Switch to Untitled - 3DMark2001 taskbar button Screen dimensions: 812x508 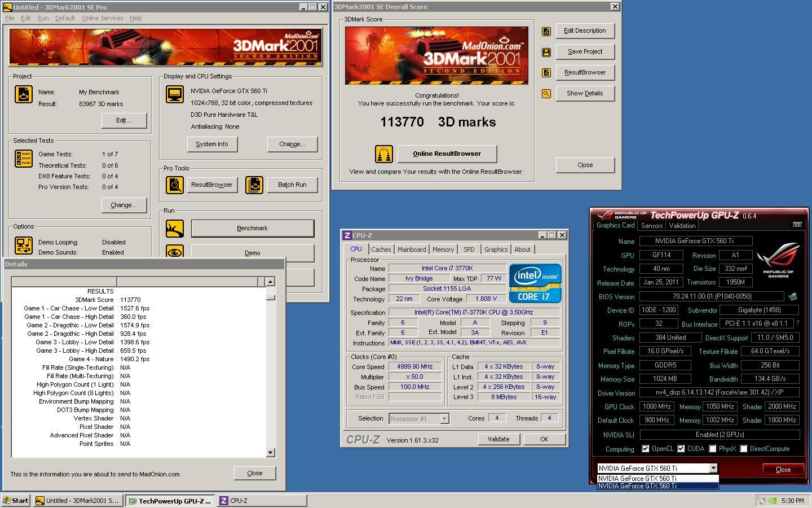coord(78,500)
